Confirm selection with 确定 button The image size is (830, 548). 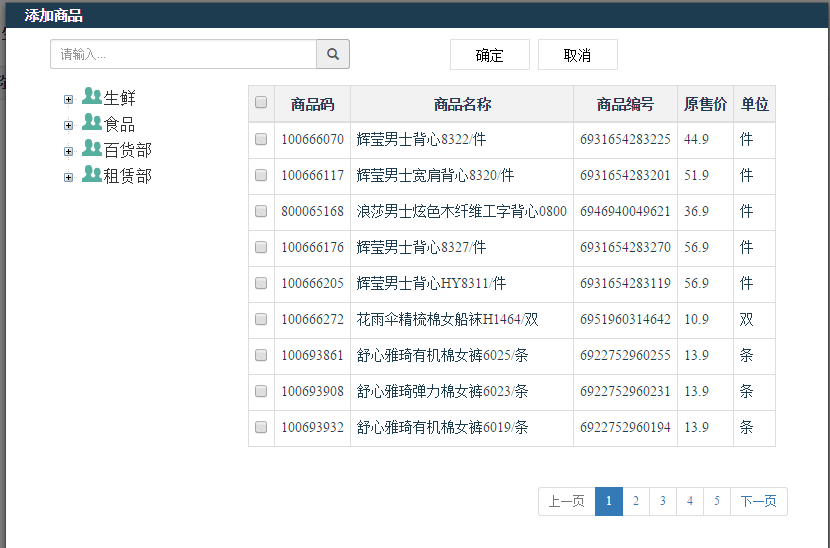click(x=490, y=55)
